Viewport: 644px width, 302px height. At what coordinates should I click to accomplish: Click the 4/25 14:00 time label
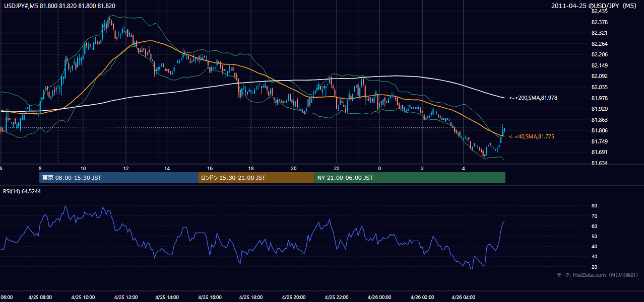(x=167, y=297)
